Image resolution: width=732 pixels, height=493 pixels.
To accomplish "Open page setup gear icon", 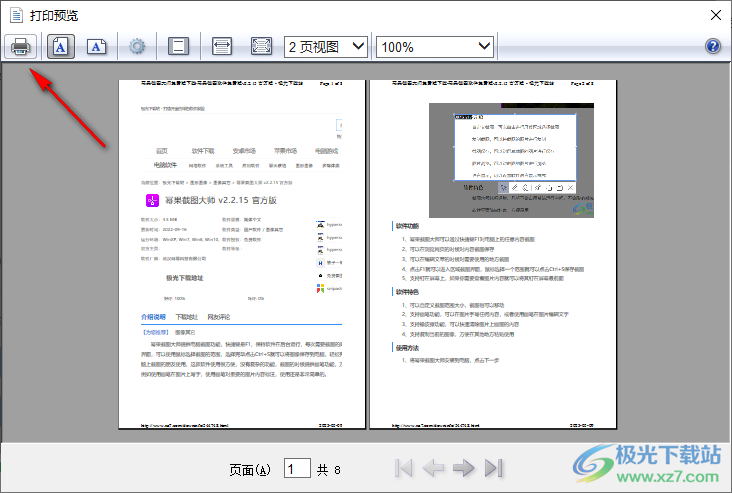I will [x=137, y=46].
